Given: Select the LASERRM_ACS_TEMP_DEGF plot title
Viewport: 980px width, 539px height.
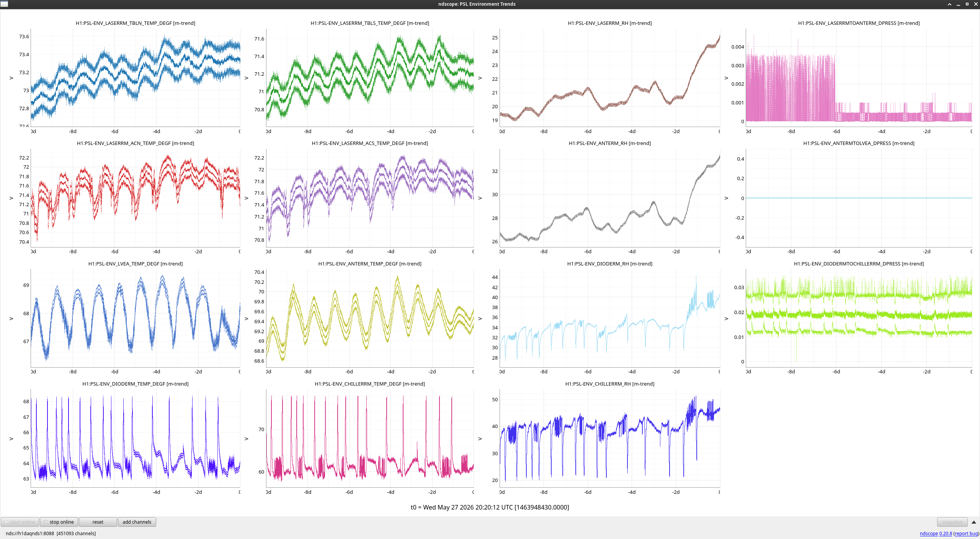Looking at the screenshot, I should pos(370,143).
